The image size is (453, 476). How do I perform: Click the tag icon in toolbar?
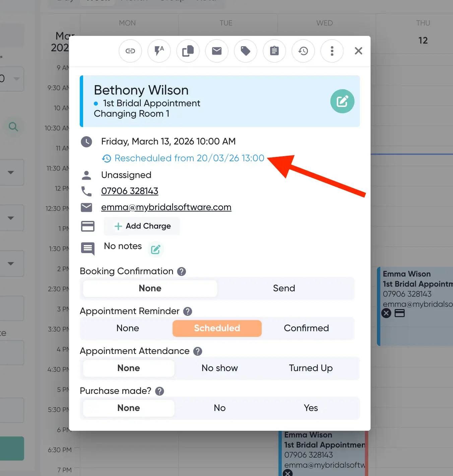(246, 51)
